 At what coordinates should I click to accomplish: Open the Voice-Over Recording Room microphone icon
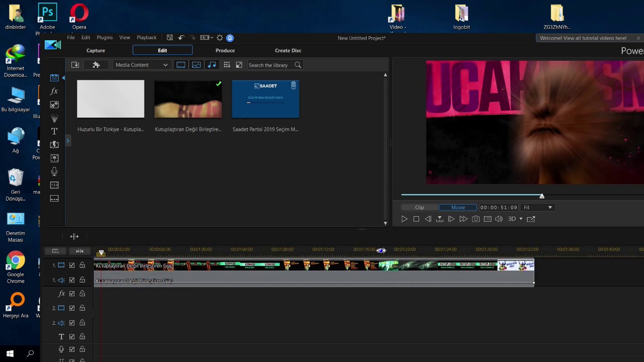pyautogui.click(x=54, y=171)
